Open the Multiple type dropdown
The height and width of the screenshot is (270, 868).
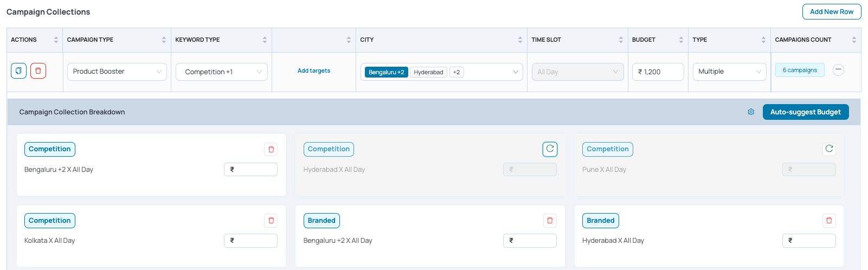pos(729,72)
